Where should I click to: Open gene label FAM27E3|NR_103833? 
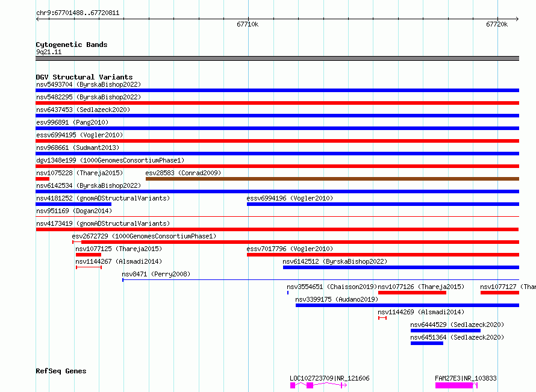point(466,378)
